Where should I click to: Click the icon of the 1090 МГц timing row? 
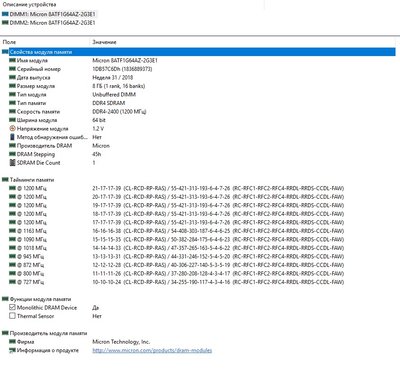coord(12,239)
